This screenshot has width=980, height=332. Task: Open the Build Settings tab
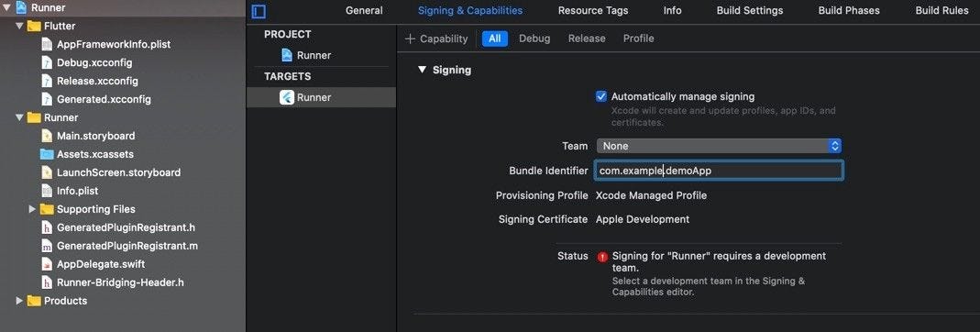coord(749,11)
